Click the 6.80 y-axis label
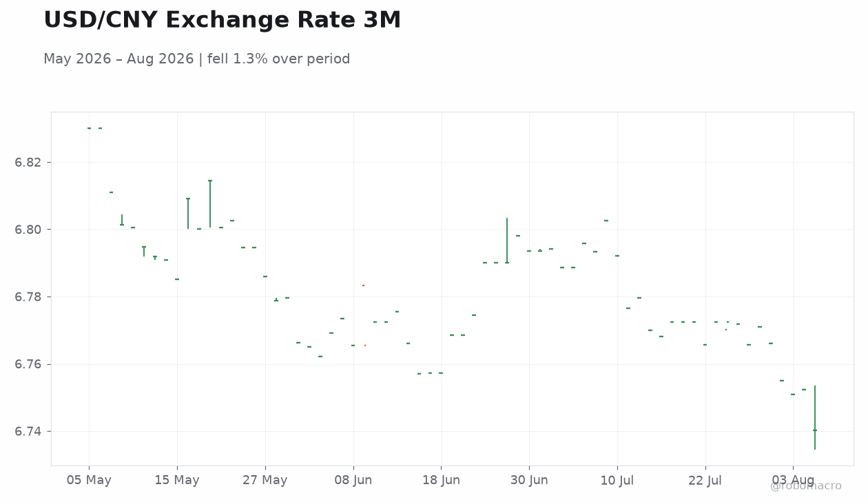 (28, 230)
